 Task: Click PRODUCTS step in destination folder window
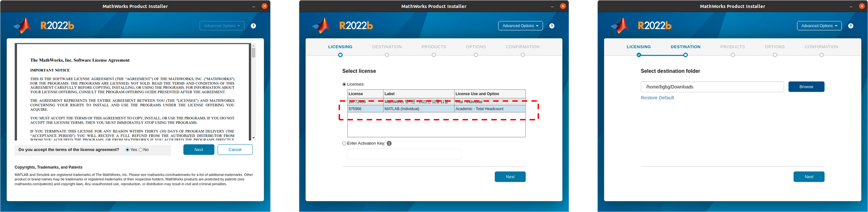pyautogui.click(x=732, y=47)
